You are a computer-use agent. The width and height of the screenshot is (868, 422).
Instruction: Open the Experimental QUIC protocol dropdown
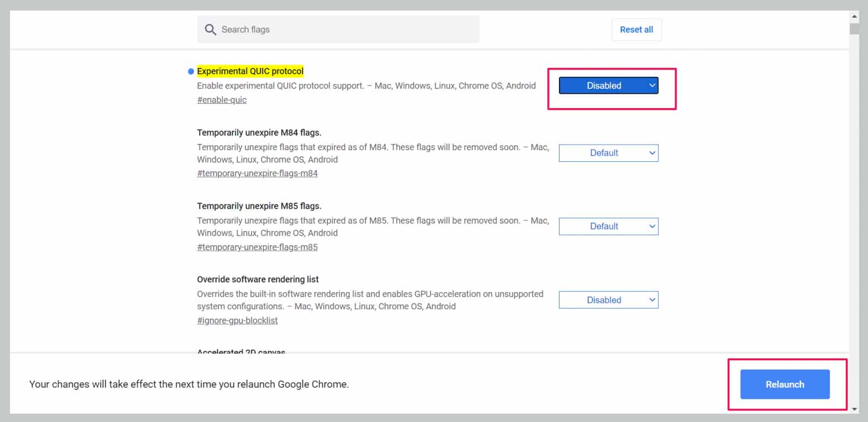coord(608,86)
